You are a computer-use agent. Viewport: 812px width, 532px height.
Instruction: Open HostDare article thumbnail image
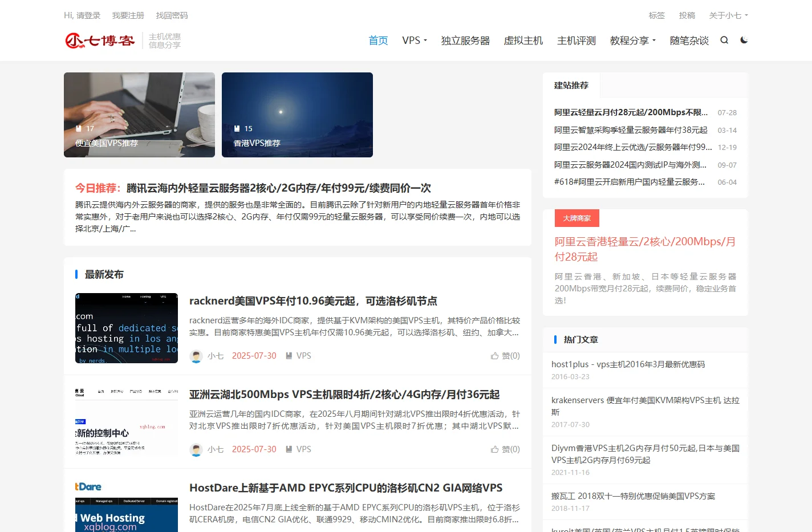coord(127,506)
